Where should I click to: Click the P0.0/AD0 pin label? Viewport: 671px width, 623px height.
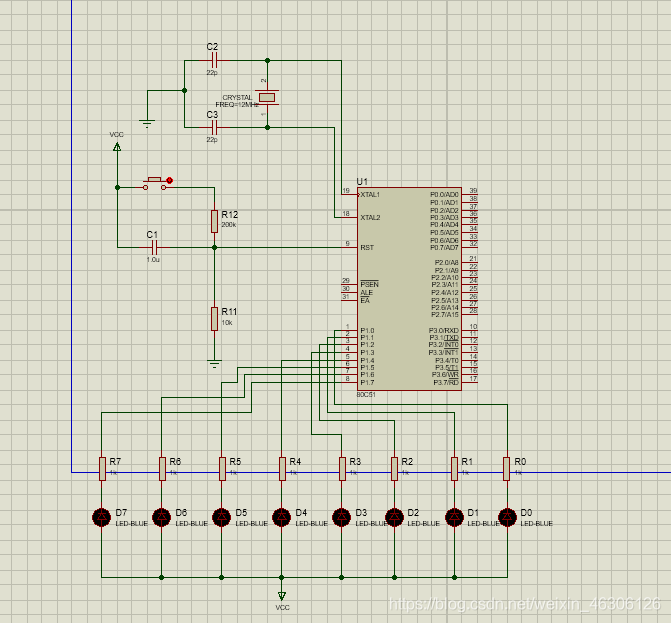pos(444,195)
